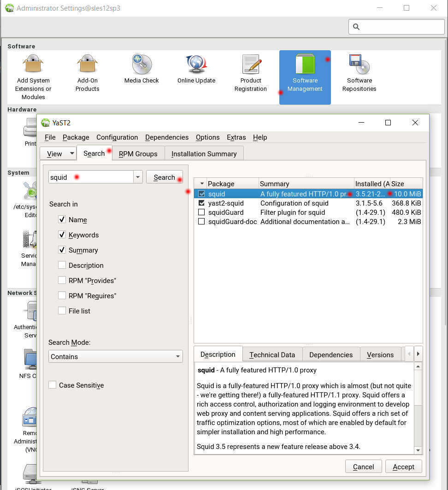Sort by the Summary column header
Viewport: 448px width, 490px height.
tap(306, 184)
